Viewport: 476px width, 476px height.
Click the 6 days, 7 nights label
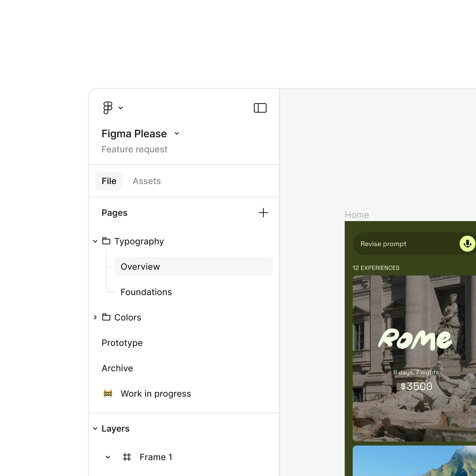pos(416,372)
